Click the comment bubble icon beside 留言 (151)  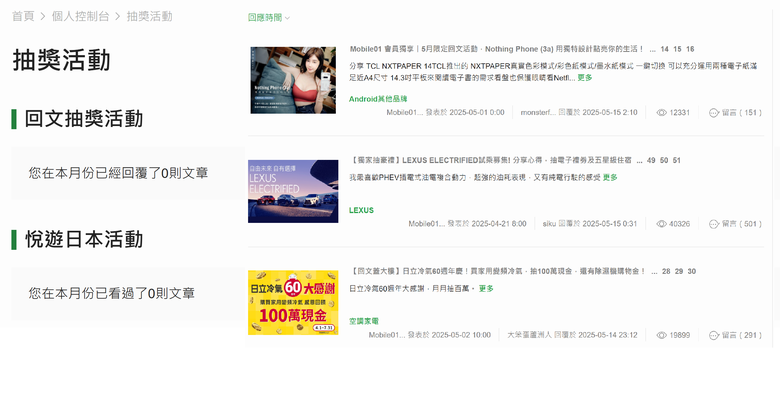point(714,113)
